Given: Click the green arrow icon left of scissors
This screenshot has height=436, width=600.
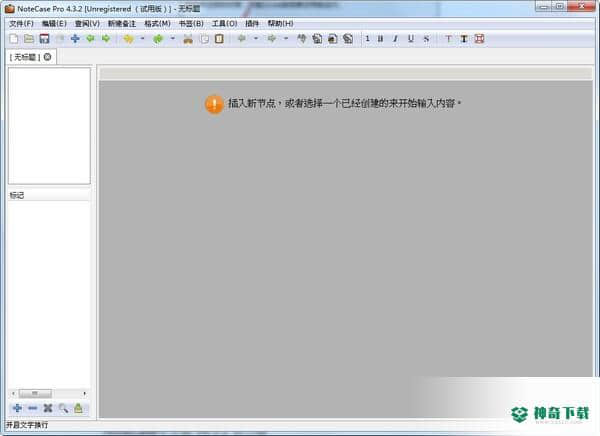Looking at the screenshot, I should (158, 39).
